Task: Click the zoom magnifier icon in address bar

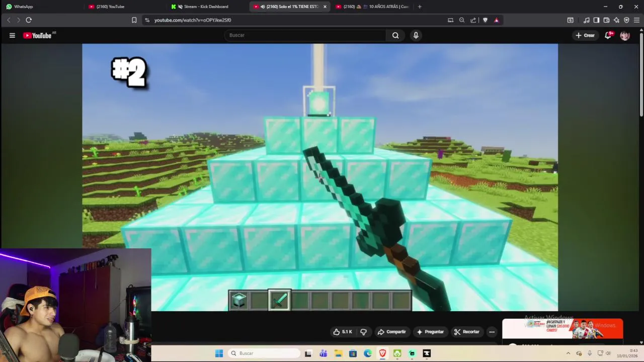Action: (x=462, y=20)
